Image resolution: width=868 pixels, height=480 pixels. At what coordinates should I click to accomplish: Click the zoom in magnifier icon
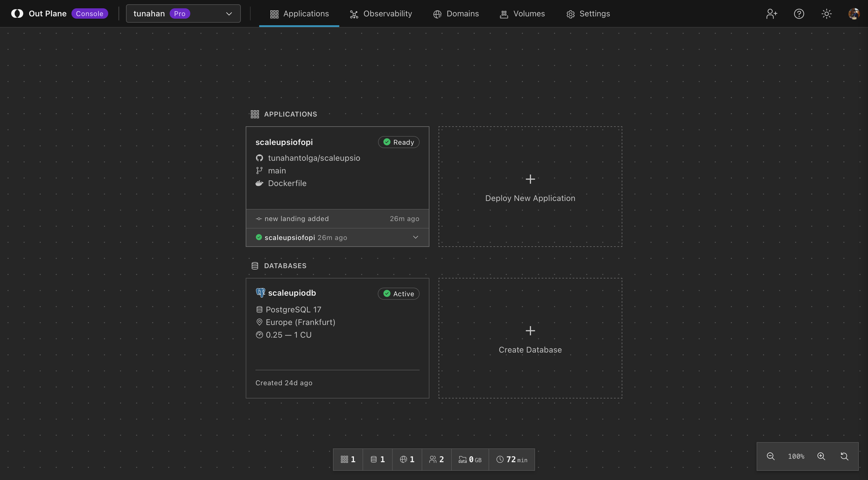click(821, 456)
